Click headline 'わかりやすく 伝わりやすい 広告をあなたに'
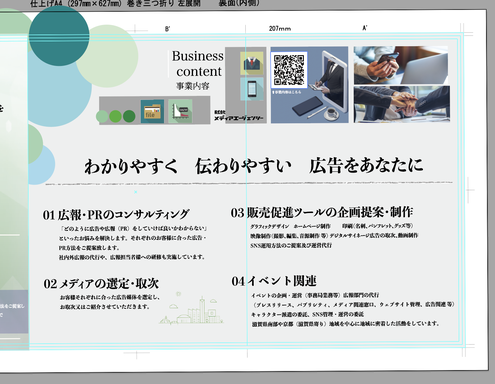This screenshot has height=384, width=495. 254,166
